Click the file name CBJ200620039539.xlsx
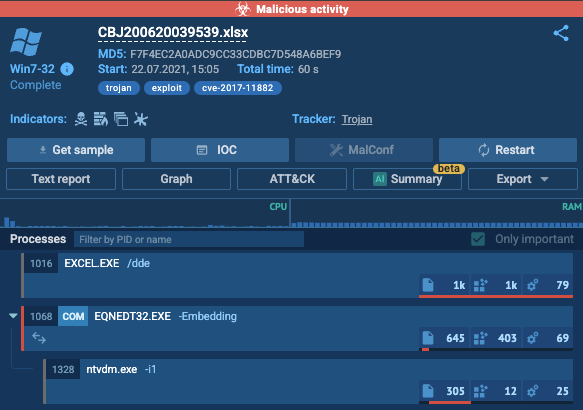583x410 pixels. 173,33
